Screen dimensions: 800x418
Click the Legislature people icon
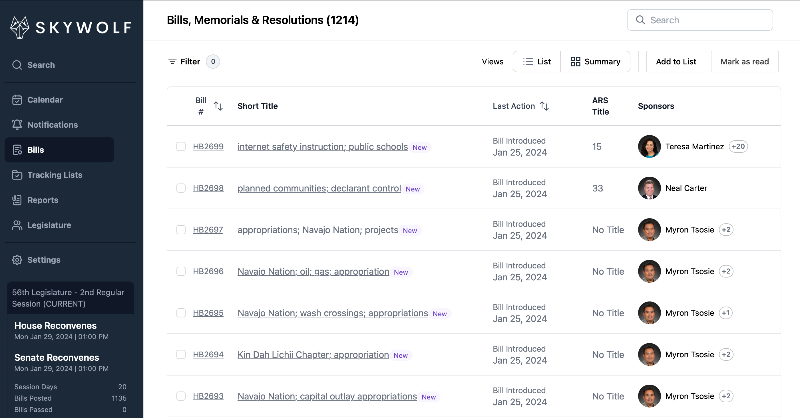tap(17, 225)
